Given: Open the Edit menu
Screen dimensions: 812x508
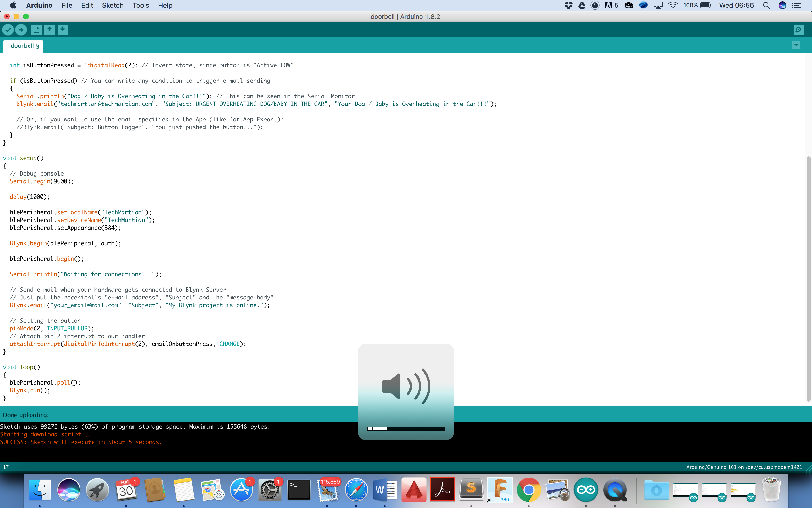Looking at the screenshot, I should (x=87, y=5).
